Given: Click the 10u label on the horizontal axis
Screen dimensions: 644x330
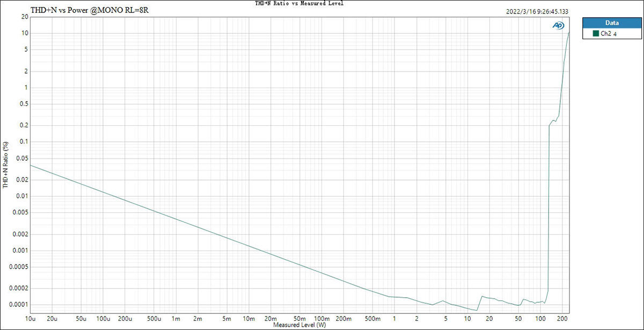Looking at the screenshot, I should click(x=30, y=318).
